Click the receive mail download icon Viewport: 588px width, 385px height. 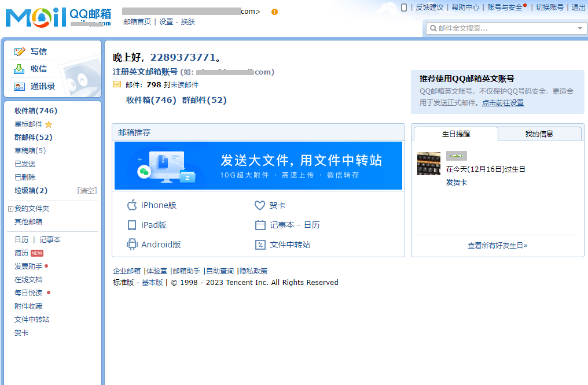pos(19,69)
